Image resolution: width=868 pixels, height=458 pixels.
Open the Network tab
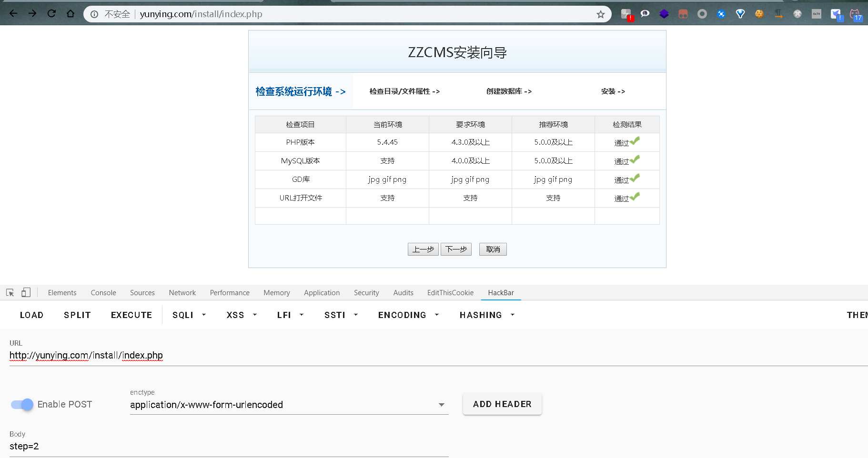pyautogui.click(x=182, y=292)
